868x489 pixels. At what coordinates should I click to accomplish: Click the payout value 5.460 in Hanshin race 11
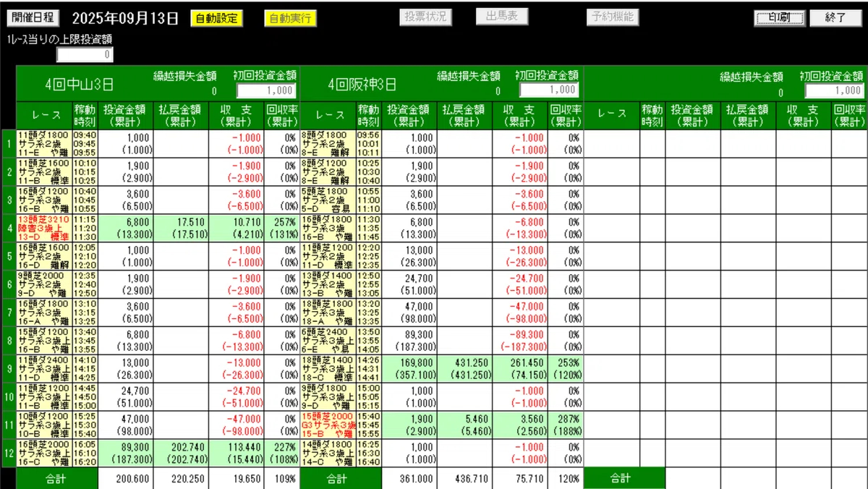pyautogui.click(x=475, y=420)
